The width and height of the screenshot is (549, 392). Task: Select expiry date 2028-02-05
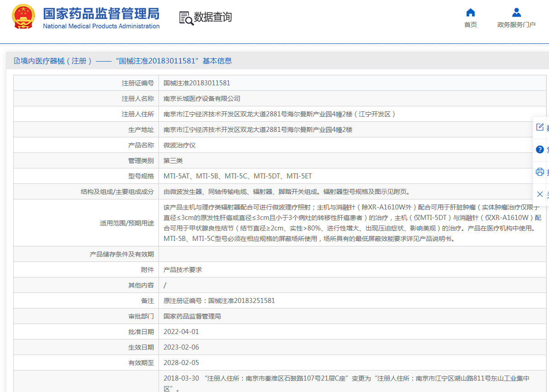[181, 363]
